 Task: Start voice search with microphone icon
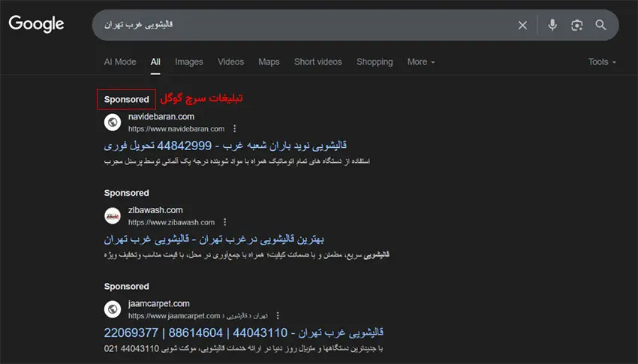pyautogui.click(x=552, y=25)
